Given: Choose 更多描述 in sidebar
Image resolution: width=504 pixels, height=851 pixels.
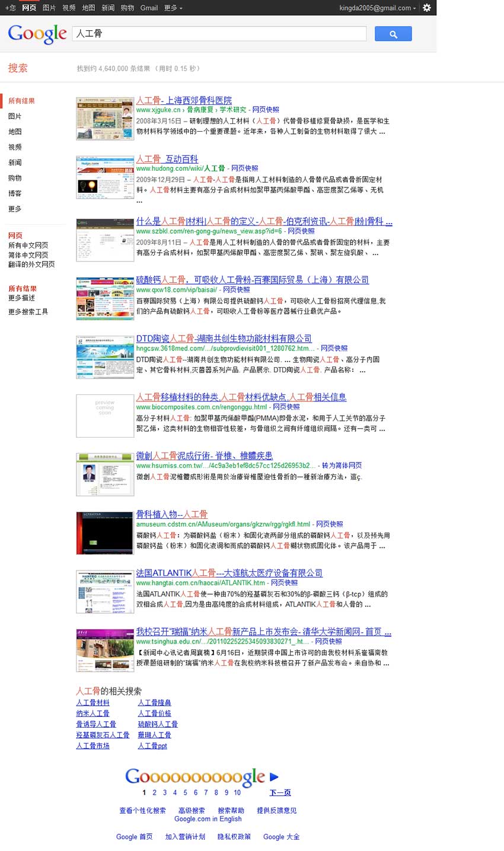Looking at the screenshot, I should [21, 298].
